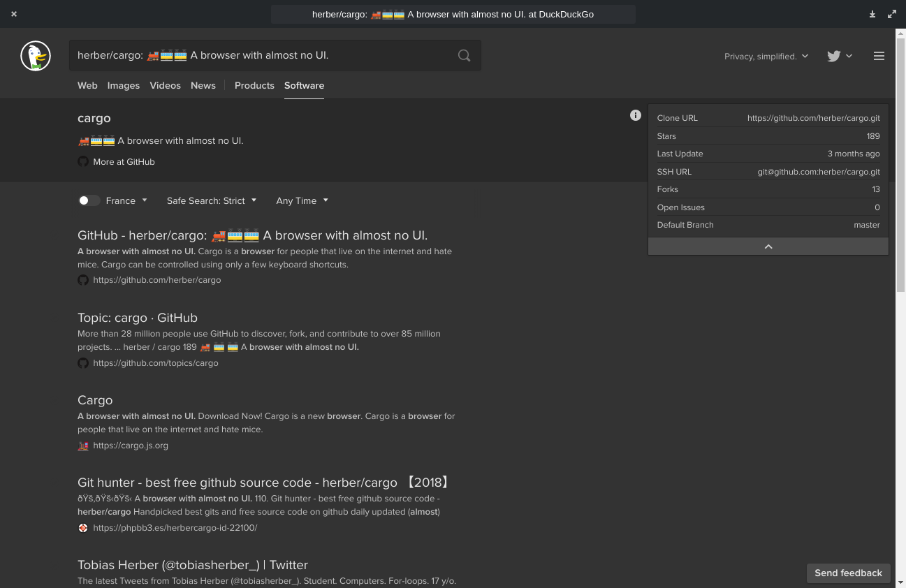Click the vertical scrollbar thumb
906x588 pixels.
coord(900,164)
